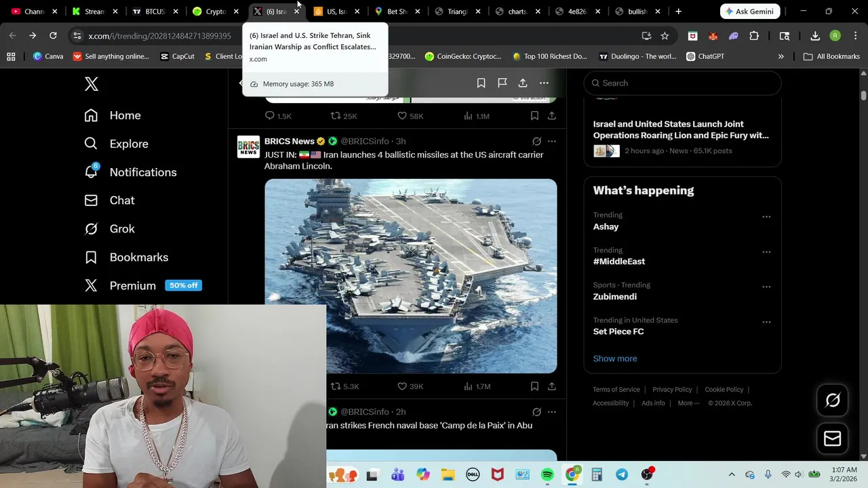Open the more options for the Ashay trend
The image size is (868, 488).
pyautogui.click(x=766, y=217)
